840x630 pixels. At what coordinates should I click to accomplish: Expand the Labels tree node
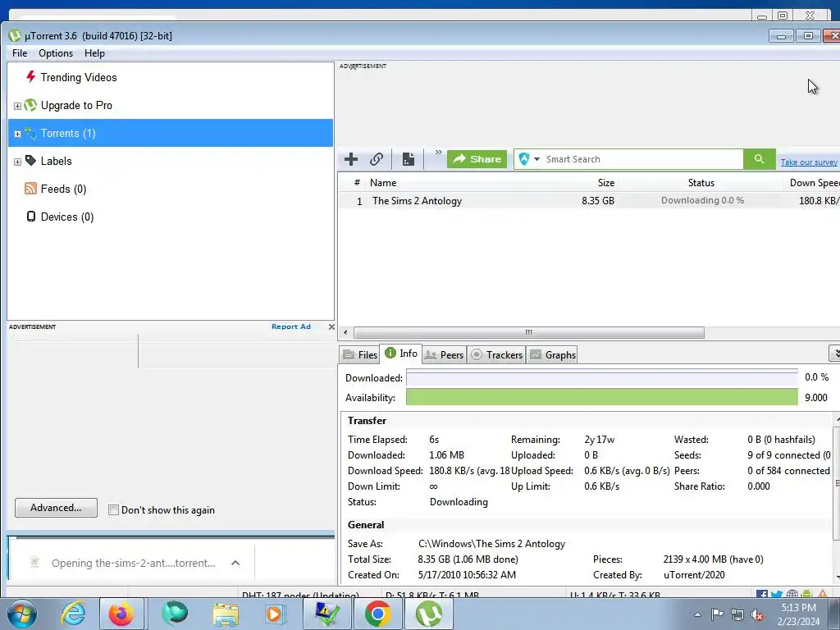(17, 162)
